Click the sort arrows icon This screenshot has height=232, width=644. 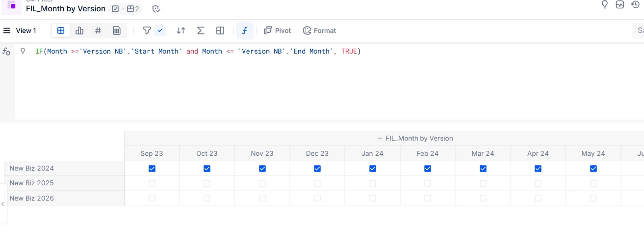coord(181,30)
